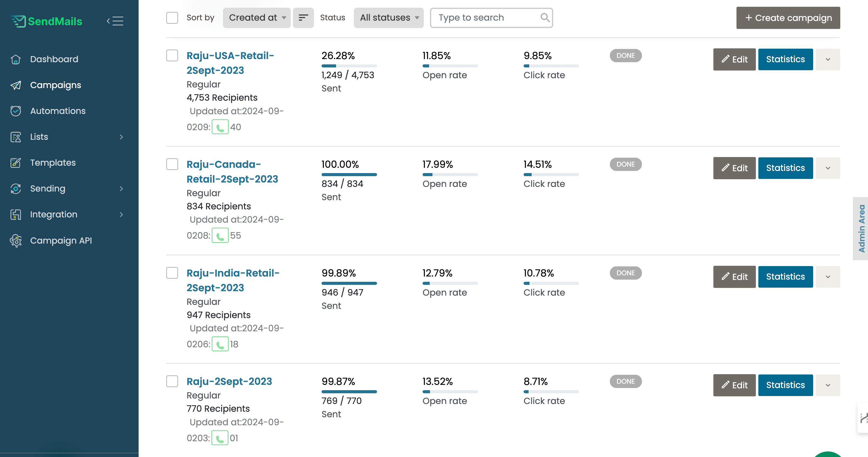Click the Automations clock icon

coord(16,111)
